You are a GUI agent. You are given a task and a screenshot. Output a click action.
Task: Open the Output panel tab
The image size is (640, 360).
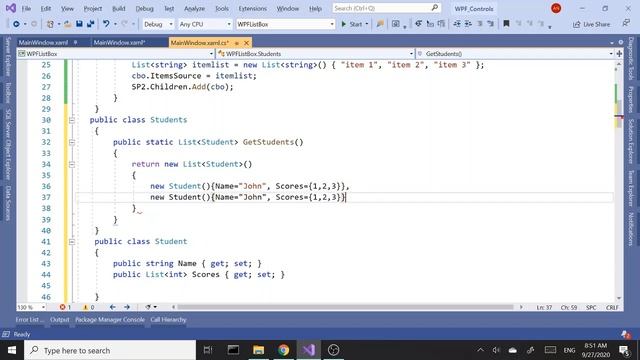pyautogui.click(x=60, y=320)
